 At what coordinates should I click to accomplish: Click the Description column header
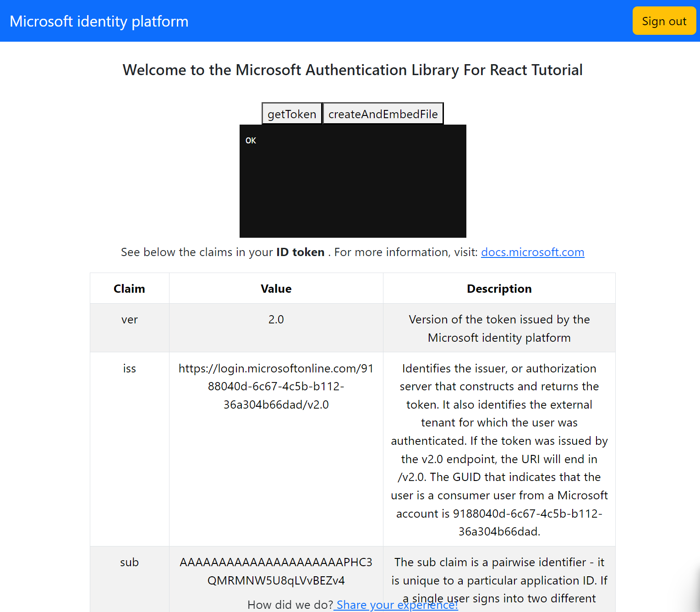click(499, 288)
